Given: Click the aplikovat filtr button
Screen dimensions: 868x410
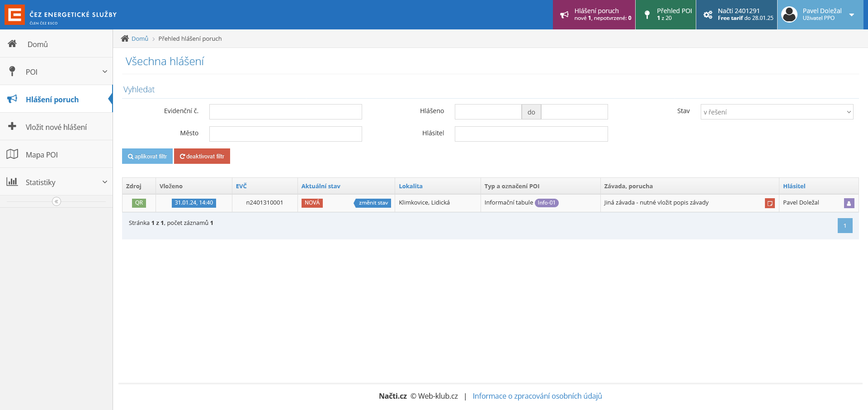Looking at the screenshot, I should 147,156.
